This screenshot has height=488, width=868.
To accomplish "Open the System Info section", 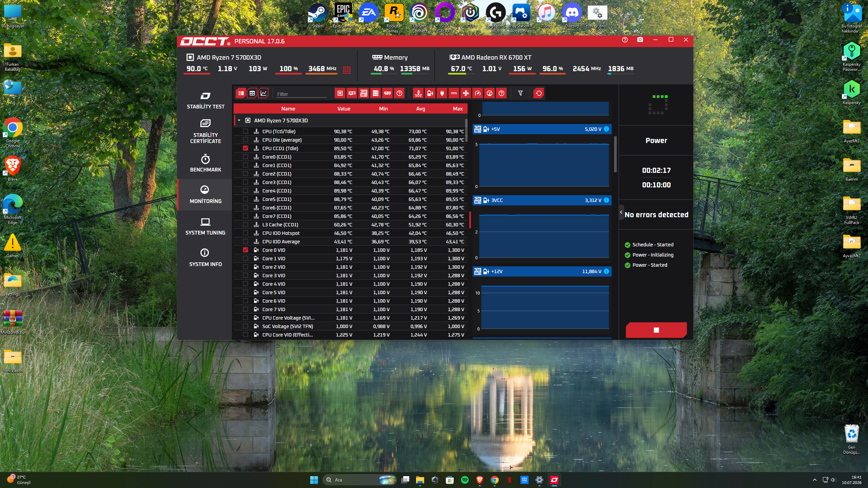I will click(205, 258).
